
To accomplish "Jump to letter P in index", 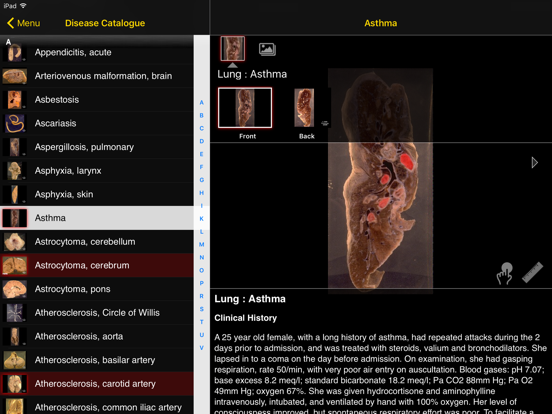I will tap(201, 283).
